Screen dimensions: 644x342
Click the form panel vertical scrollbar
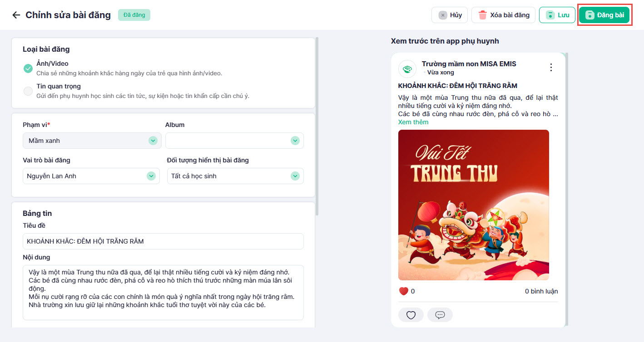(317, 126)
